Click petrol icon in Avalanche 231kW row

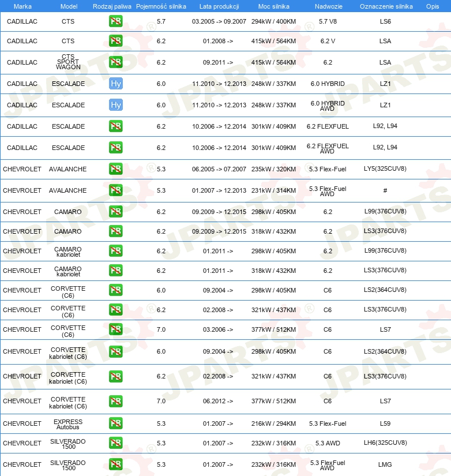(115, 190)
